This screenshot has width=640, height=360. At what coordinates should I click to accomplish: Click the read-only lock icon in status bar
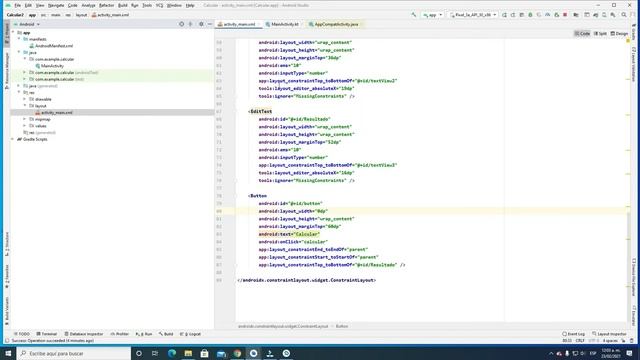click(x=623, y=340)
